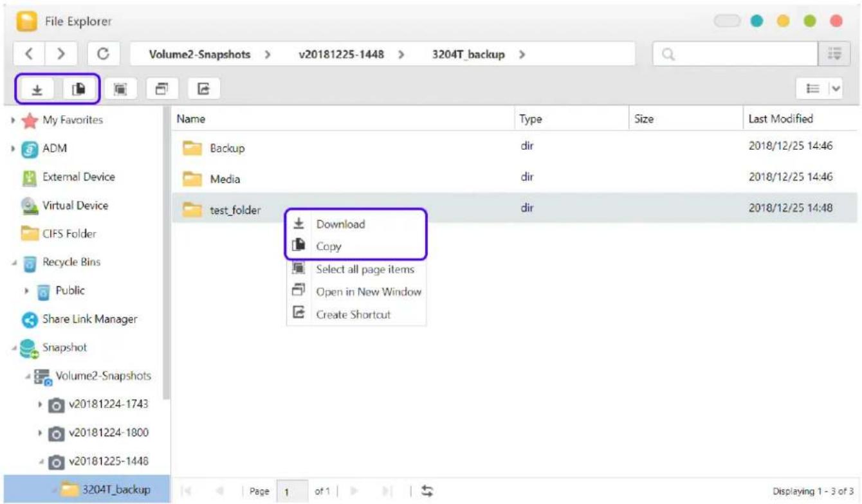Expand the ADM tree node
This screenshot has width=862, height=504.
14,148
